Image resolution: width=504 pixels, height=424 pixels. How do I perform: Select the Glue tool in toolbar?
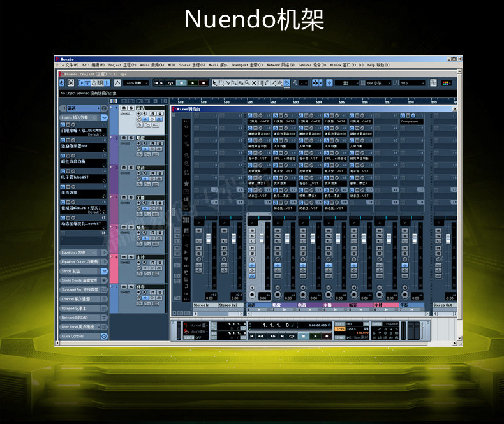click(x=234, y=83)
